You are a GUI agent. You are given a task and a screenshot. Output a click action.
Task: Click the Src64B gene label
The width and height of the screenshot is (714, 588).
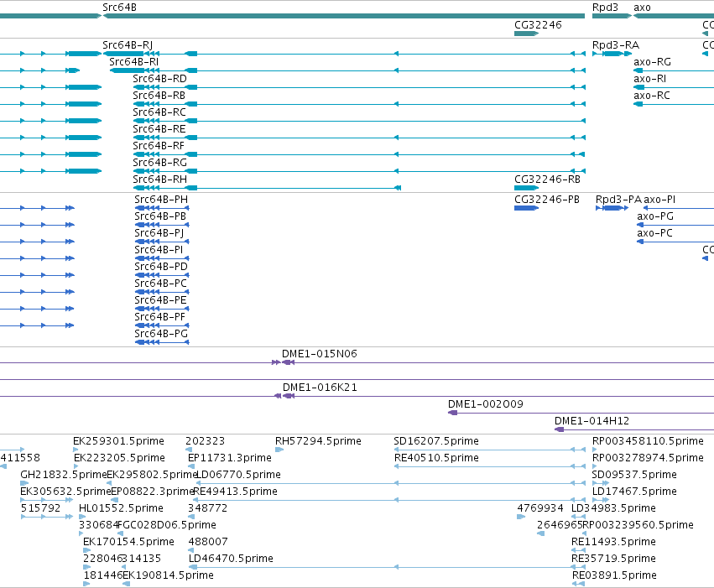tap(119, 8)
